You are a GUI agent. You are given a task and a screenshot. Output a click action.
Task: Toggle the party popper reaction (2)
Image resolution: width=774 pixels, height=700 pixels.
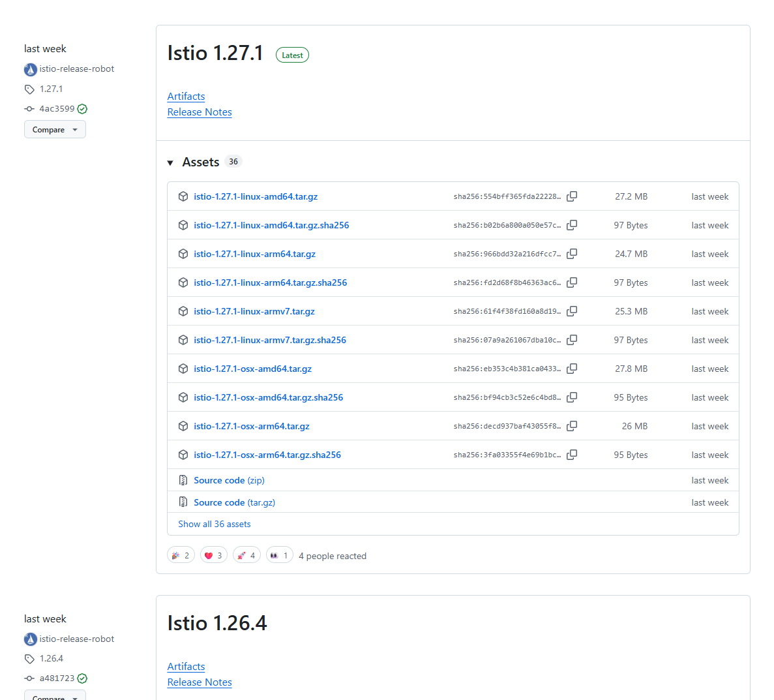(181, 555)
